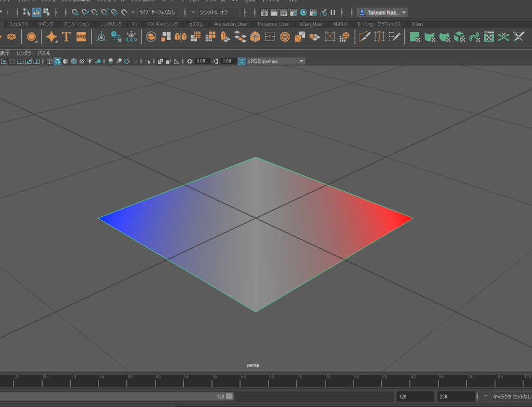Select the Super Shapes star icon

coord(51,37)
